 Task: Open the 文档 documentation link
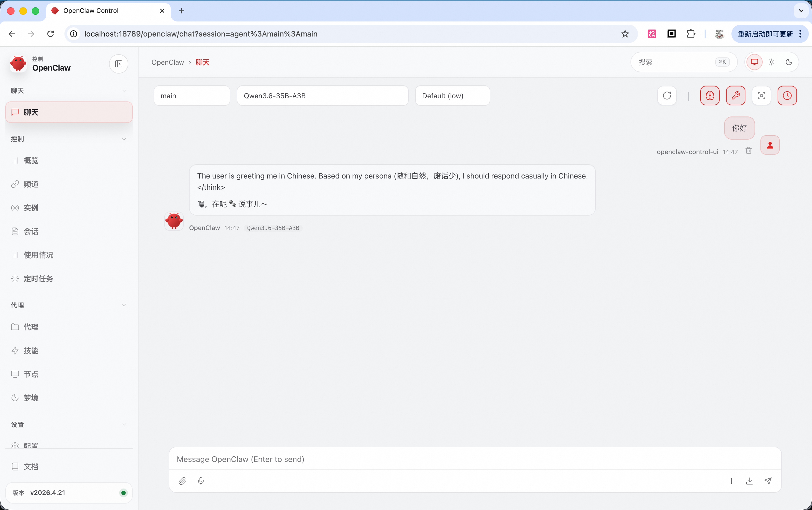click(69, 467)
